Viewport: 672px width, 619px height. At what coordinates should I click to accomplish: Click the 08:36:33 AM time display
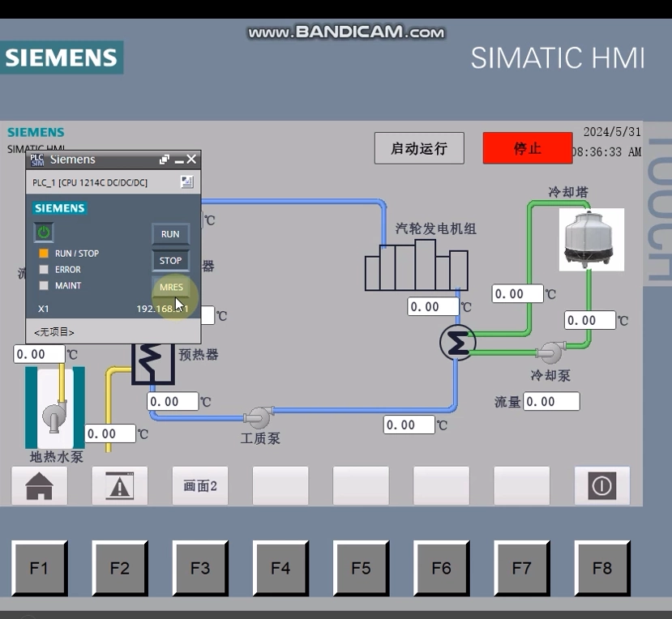[x=607, y=152]
